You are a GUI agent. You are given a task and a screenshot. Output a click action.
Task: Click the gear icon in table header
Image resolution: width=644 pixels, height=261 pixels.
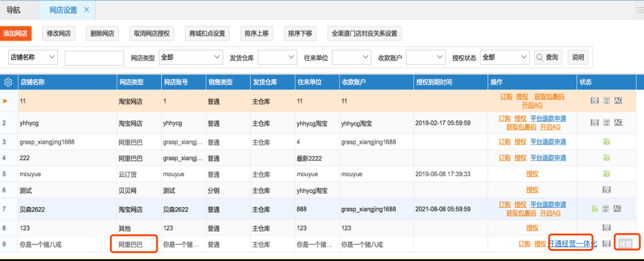pyautogui.click(x=8, y=82)
